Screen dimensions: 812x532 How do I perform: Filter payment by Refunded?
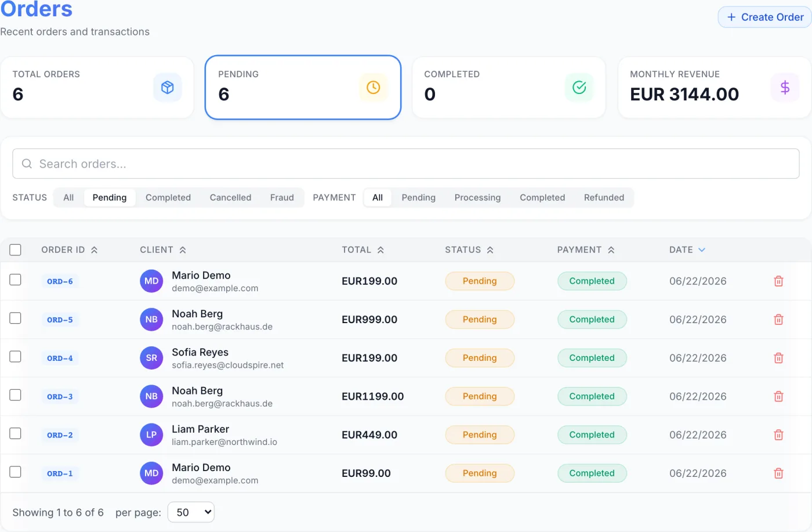coord(604,198)
